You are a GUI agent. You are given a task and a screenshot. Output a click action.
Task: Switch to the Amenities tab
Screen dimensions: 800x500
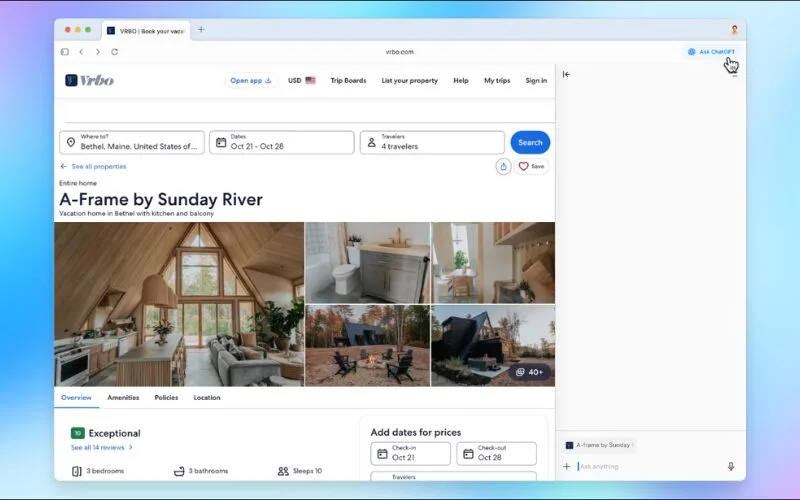[123, 398]
